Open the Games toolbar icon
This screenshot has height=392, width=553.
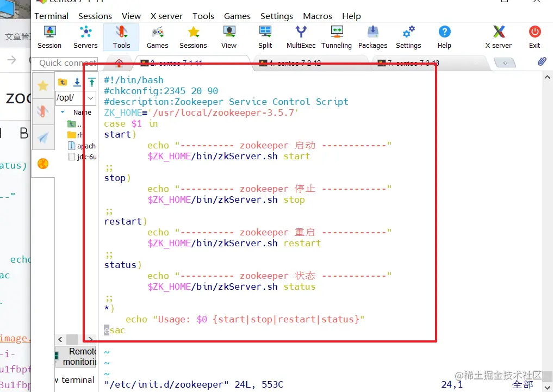(x=157, y=38)
